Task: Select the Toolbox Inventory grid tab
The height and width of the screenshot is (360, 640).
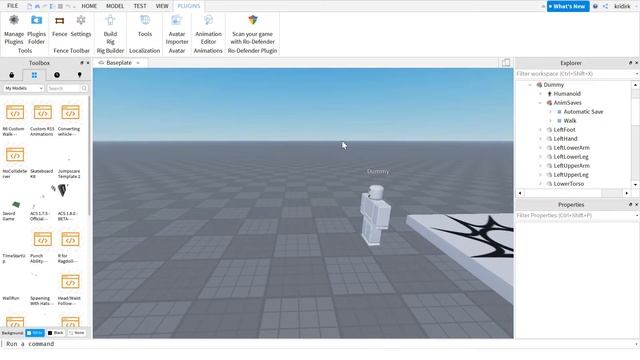Action: [34, 75]
